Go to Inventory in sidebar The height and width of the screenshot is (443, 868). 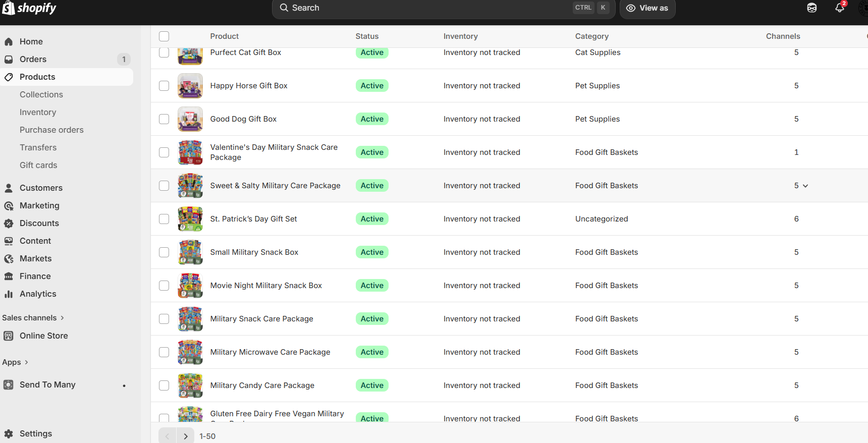[x=38, y=113]
